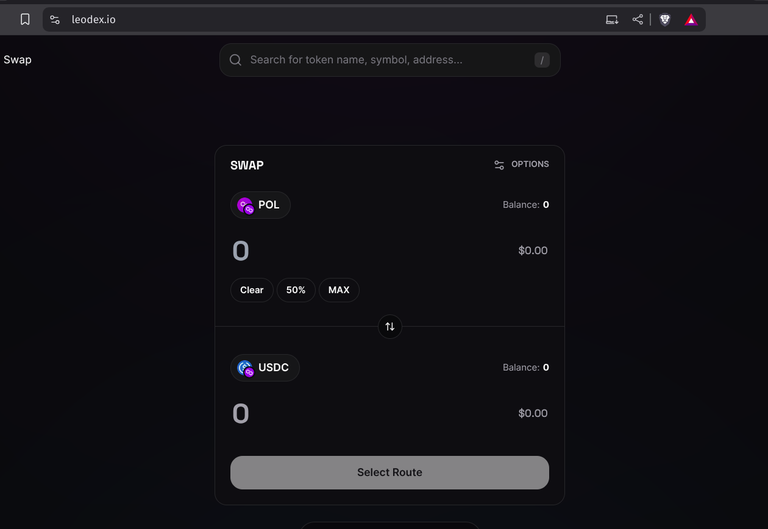Focus the token search field
This screenshot has height=529, width=768.
tap(390, 60)
